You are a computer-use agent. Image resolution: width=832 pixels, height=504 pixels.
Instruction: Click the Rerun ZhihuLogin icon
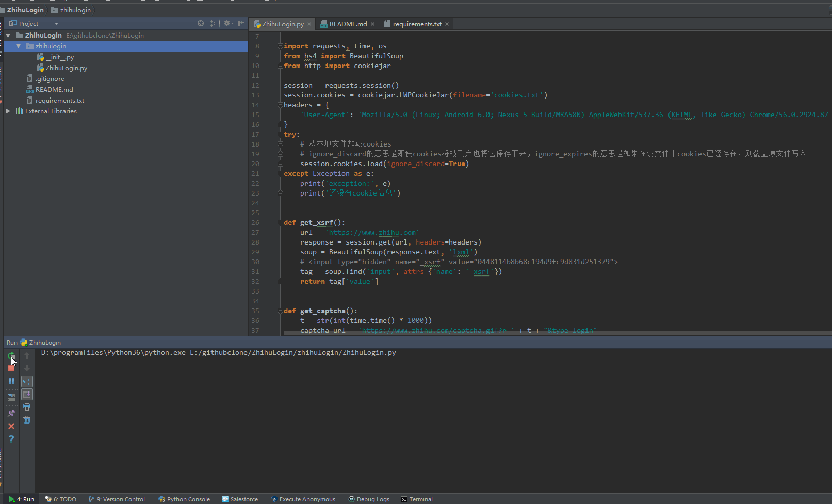(x=11, y=355)
